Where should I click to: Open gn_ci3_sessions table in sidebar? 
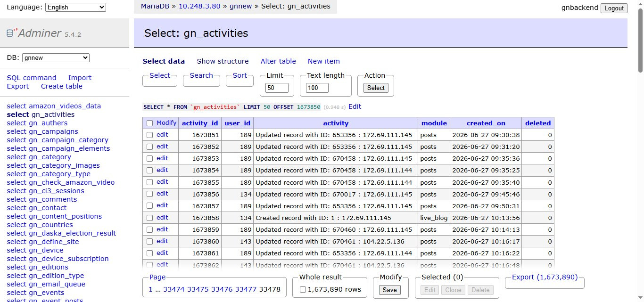[57, 191]
